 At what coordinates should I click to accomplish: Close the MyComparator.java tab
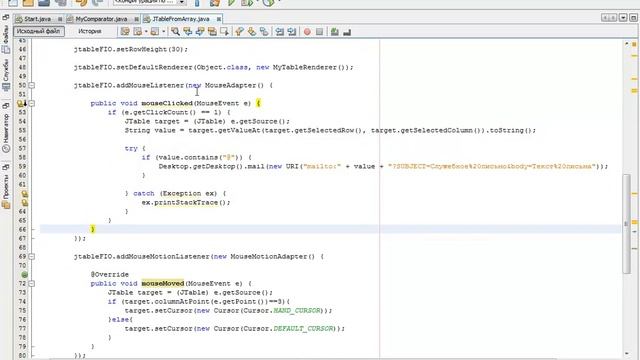(137, 19)
